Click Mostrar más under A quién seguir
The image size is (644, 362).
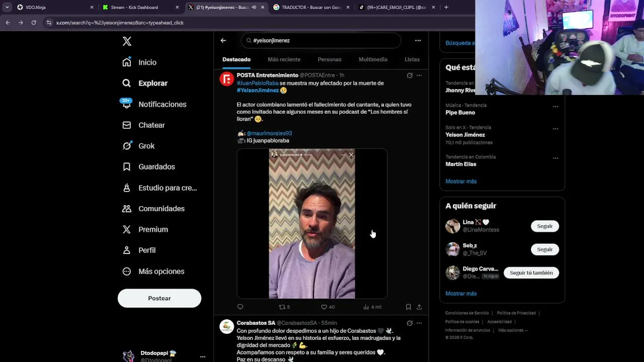tap(461, 294)
